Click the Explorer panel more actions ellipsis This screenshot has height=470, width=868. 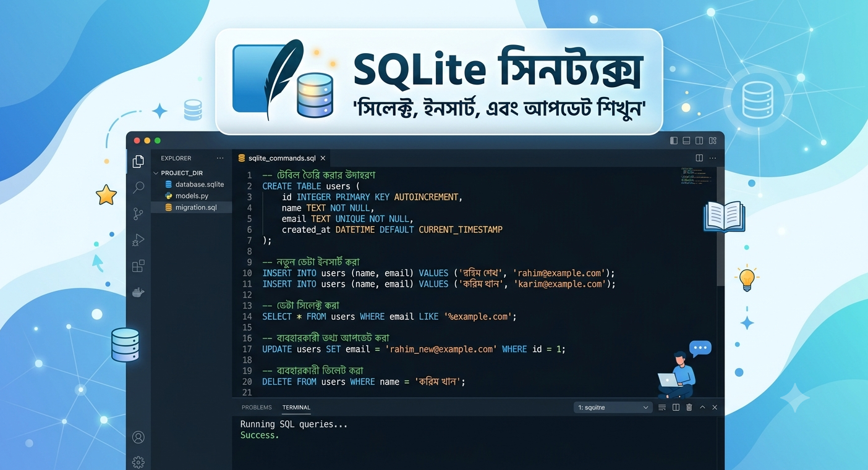220,158
